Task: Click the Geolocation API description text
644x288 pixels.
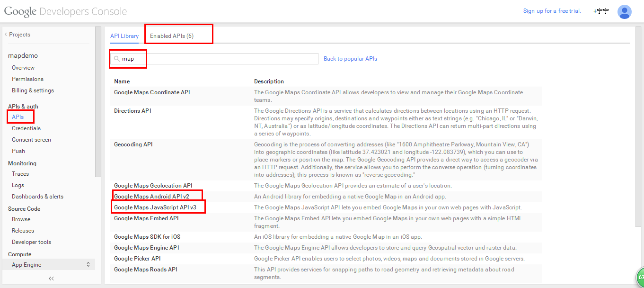Action: point(353,186)
